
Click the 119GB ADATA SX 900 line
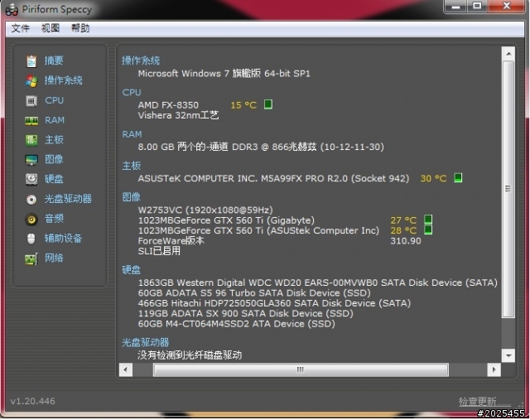click(245, 313)
